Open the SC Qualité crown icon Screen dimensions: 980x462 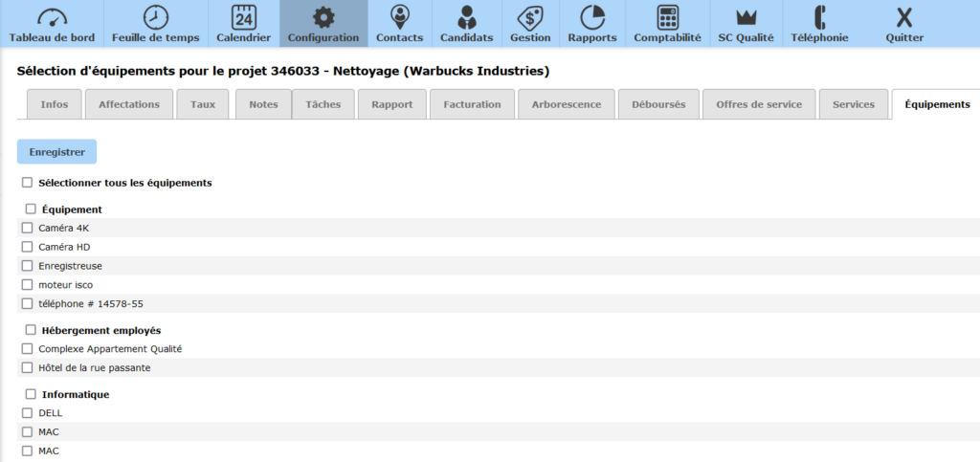coord(746,17)
